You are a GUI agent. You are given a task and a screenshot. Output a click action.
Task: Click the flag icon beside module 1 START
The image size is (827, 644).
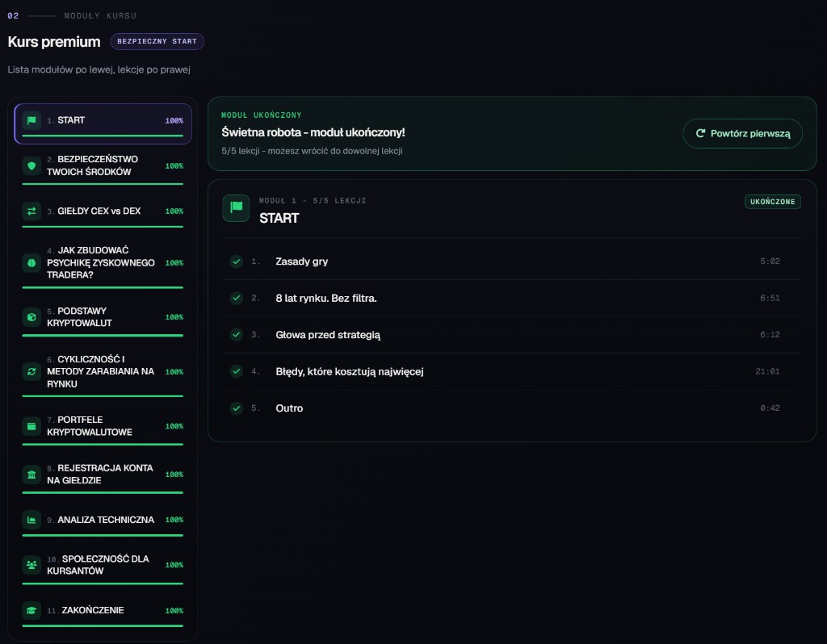click(31, 120)
